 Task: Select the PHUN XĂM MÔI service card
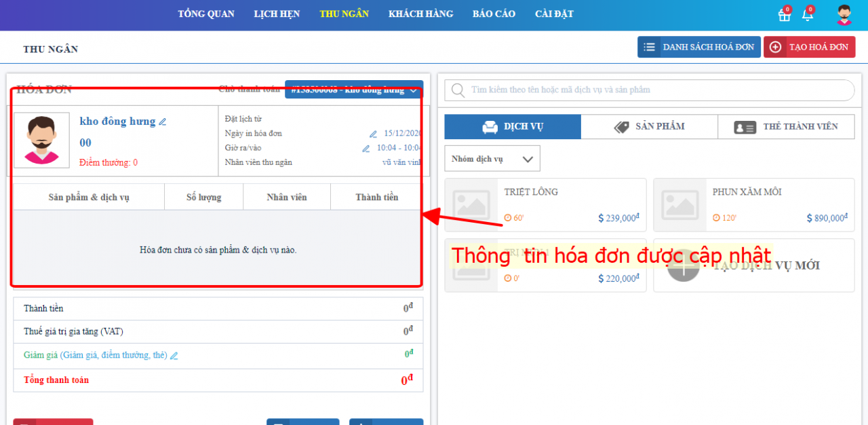tap(753, 205)
